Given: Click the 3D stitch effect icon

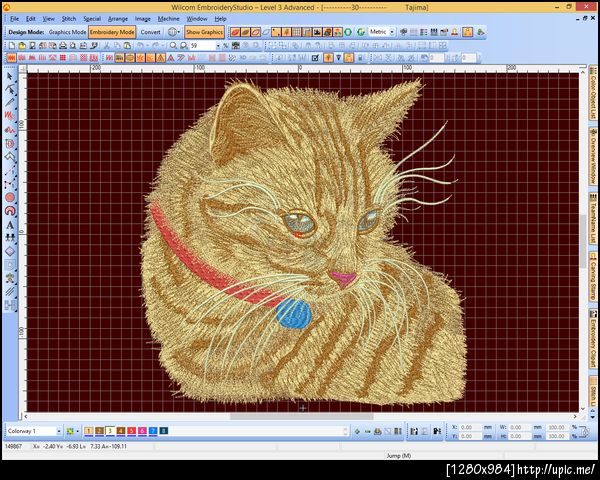Looking at the screenshot, I should point(243,58).
